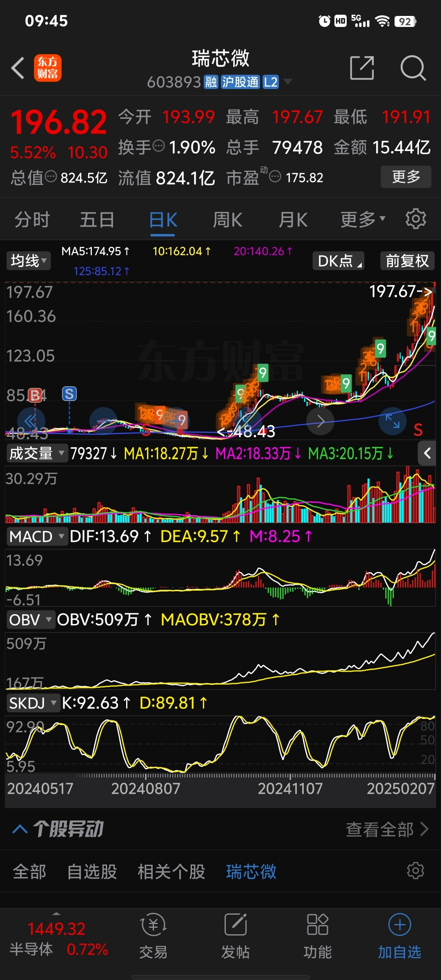The height and width of the screenshot is (980, 441).
Task: Tap stock title 瑞芯微
Action: pyautogui.click(x=220, y=58)
